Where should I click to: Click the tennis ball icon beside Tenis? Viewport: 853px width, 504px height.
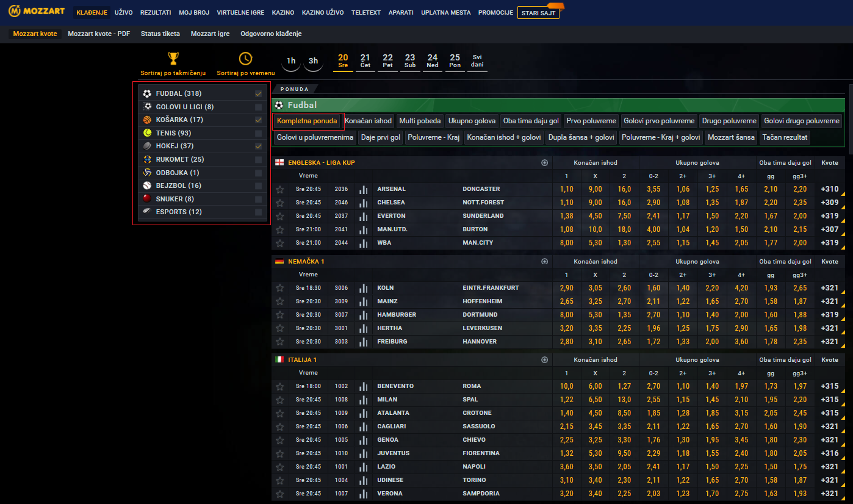tap(147, 133)
